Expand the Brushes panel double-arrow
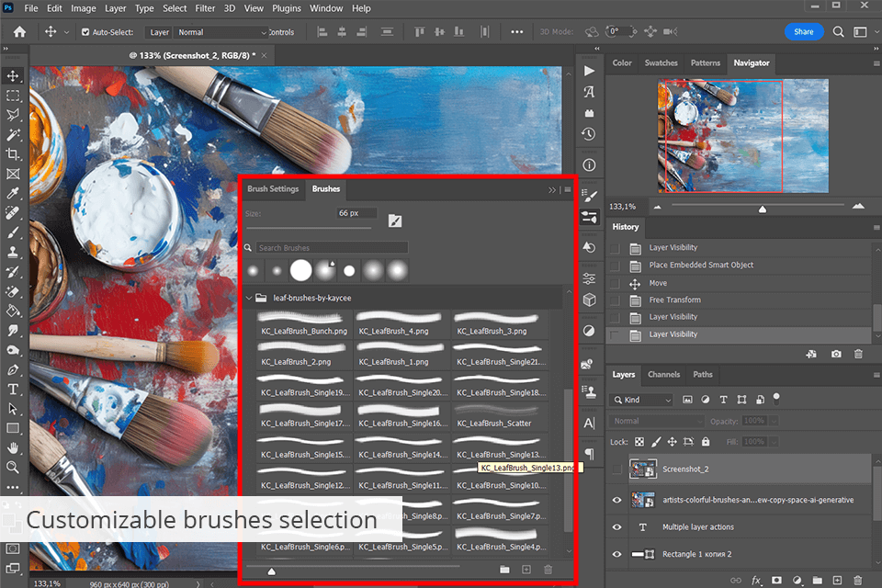The width and height of the screenshot is (882, 588). click(x=552, y=189)
